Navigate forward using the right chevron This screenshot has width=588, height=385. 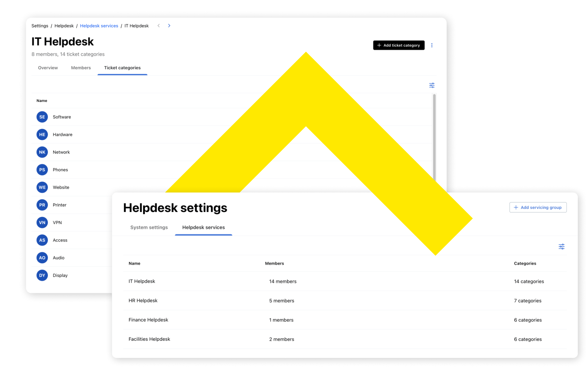coord(169,25)
